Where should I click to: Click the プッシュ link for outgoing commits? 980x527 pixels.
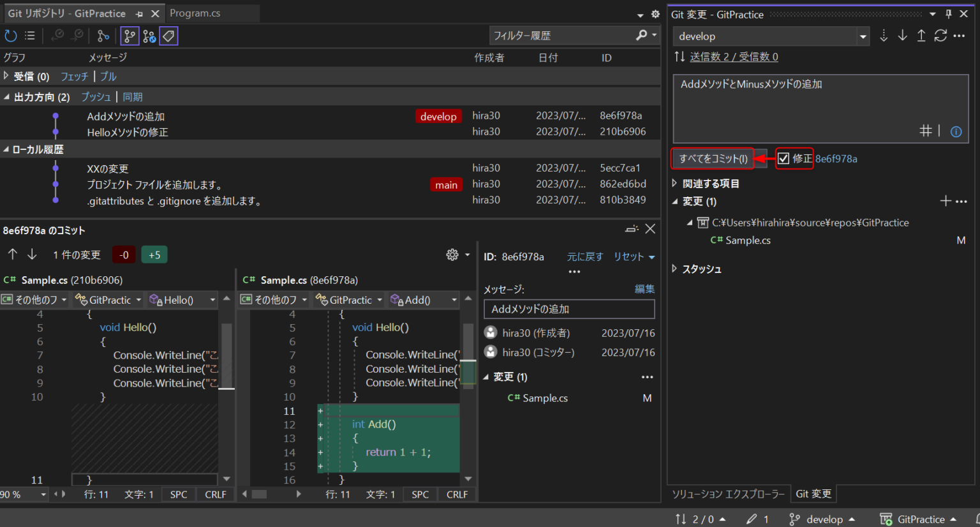(x=95, y=96)
